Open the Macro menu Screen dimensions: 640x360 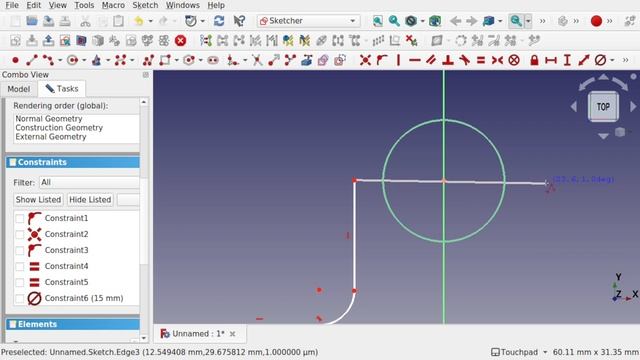113,5
